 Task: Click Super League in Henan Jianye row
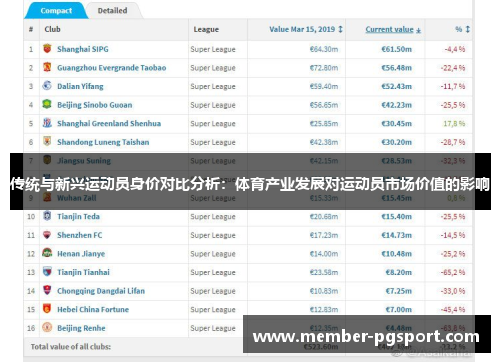[213, 254]
